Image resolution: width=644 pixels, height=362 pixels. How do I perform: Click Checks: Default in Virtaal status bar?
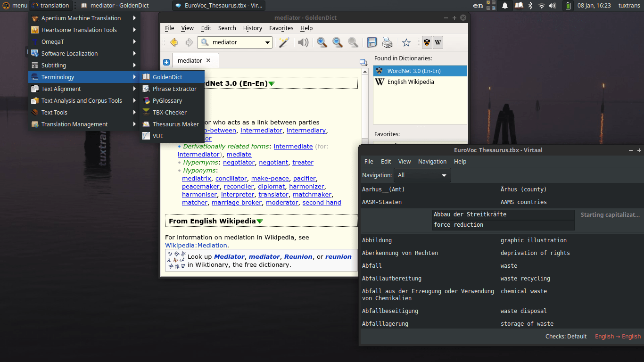coord(566,336)
